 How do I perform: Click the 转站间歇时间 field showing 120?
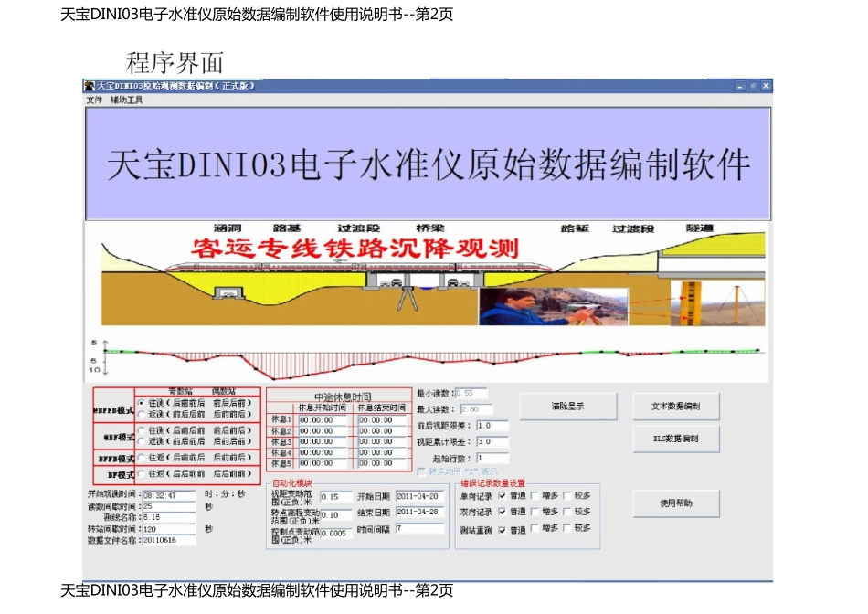[169, 529]
